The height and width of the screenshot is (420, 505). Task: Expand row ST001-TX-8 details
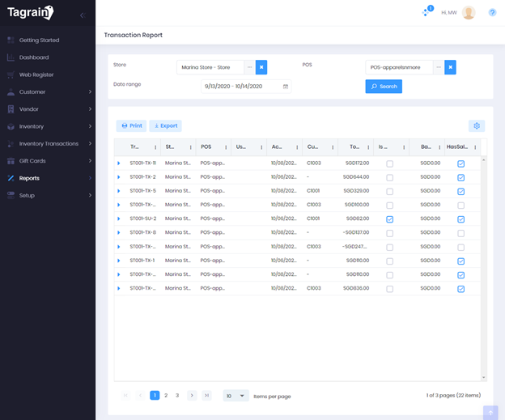[x=118, y=232]
